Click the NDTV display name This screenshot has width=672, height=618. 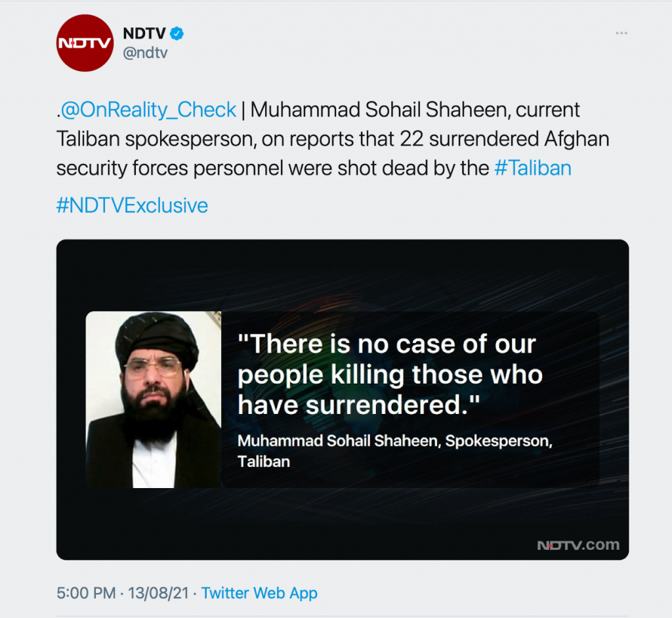(145, 33)
